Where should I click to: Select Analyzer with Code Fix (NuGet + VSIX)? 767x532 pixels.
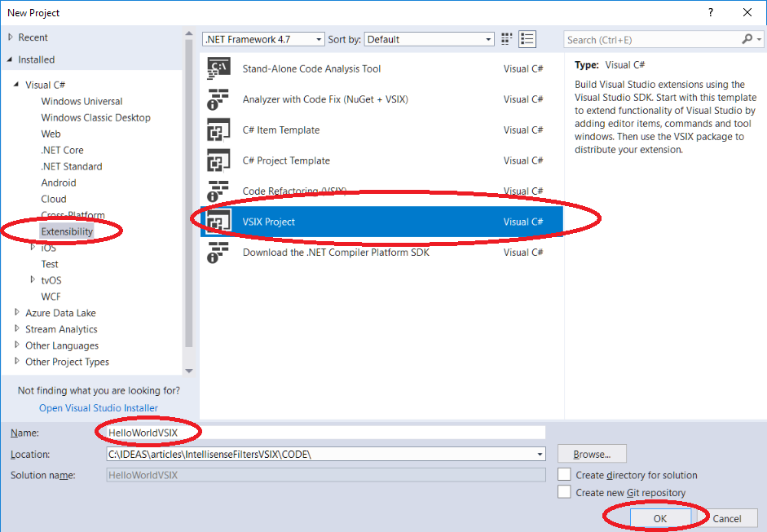(x=381, y=99)
